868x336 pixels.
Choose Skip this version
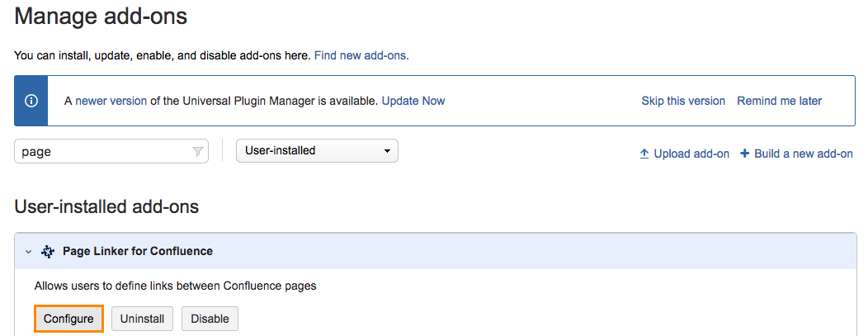click(x=683, y=101)
